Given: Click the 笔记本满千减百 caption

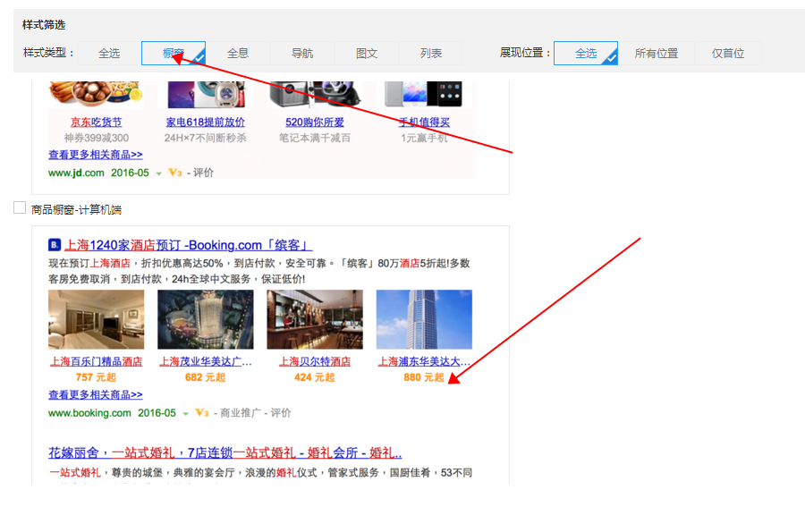Looking at the screenshot, I should coord(315,138).
